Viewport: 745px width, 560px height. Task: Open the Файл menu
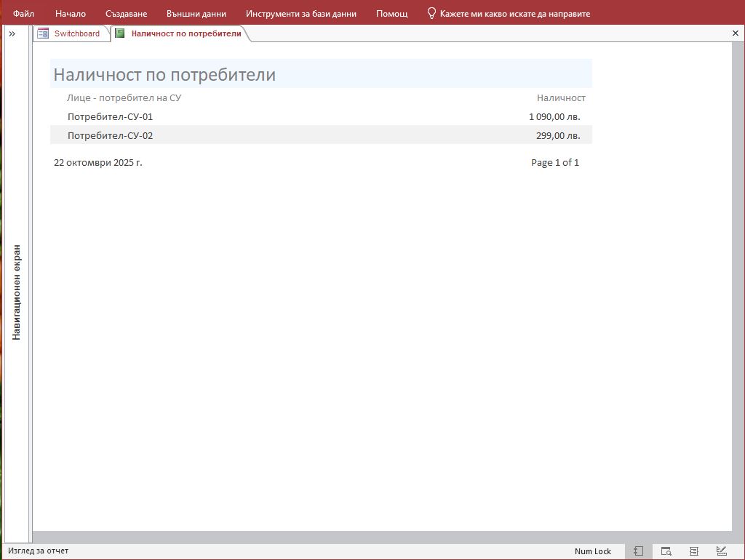pos(23,14)
